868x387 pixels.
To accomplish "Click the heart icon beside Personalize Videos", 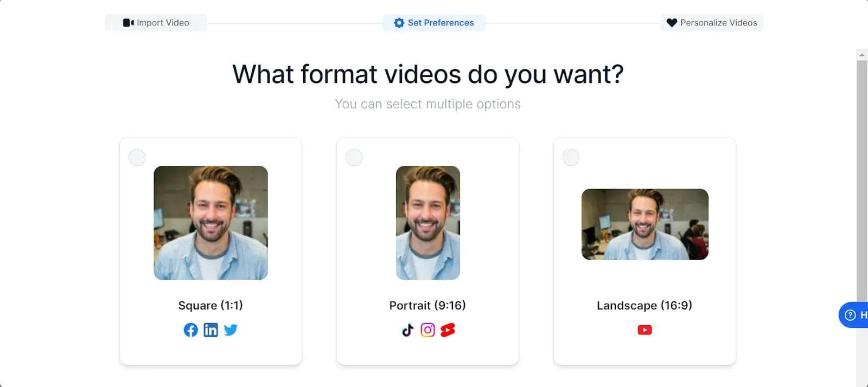I will pyautogui.click(x=672, y=23).
